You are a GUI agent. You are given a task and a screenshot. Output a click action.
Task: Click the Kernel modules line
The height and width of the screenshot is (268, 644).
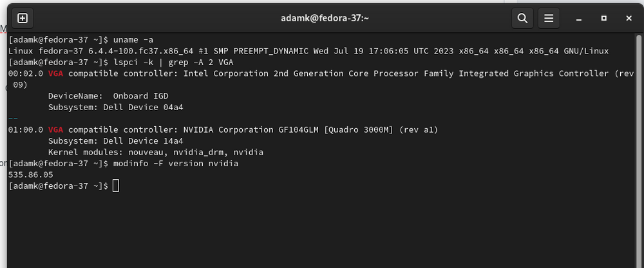155,152
